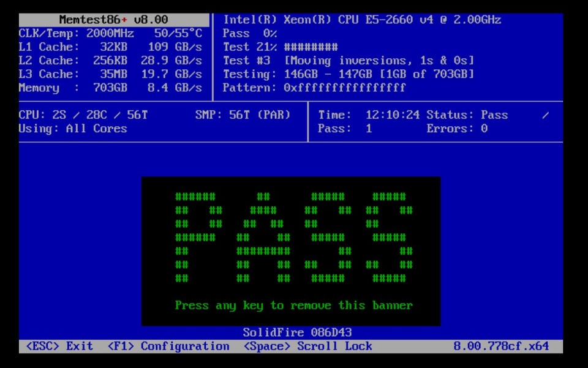
Task: Click the SolidFire 086D43 label
Action: click(x=298, y=332)
